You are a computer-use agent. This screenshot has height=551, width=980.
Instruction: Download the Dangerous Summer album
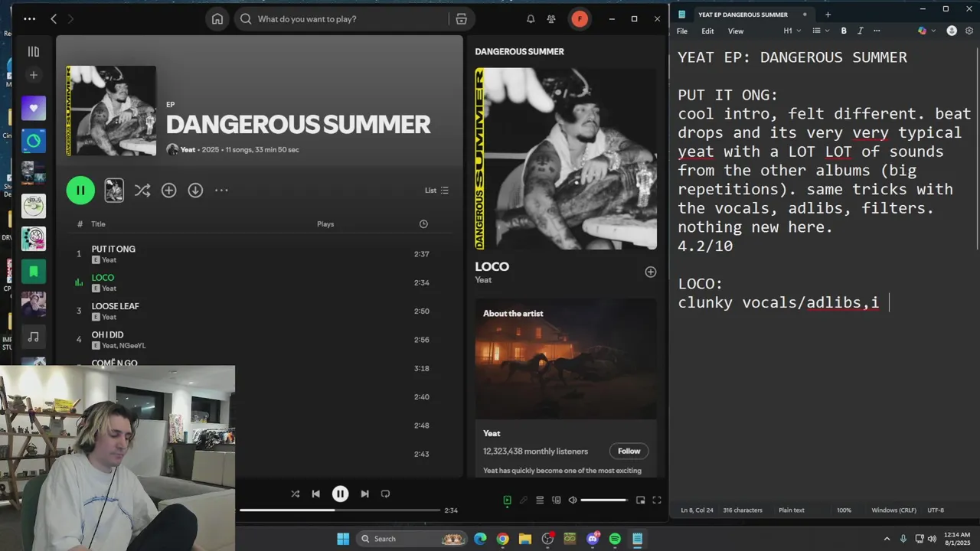(195, 191)
